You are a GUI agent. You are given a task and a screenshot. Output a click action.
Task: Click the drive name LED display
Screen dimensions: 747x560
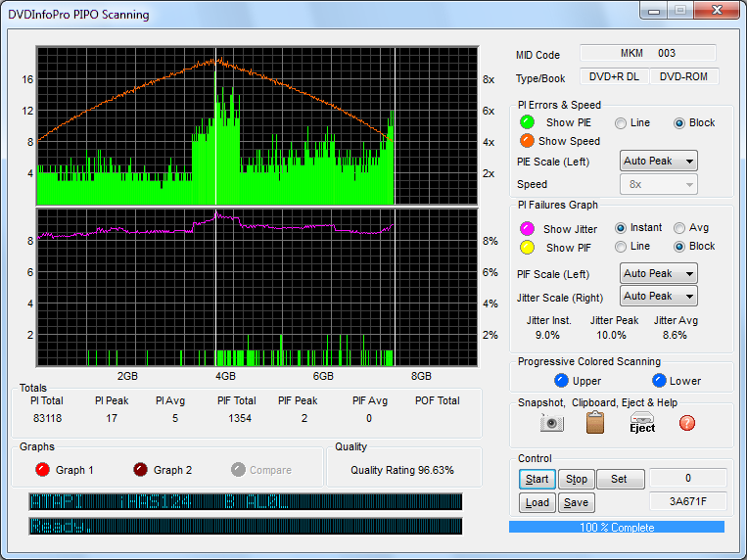pyautogui.click(x=246, y=501)
